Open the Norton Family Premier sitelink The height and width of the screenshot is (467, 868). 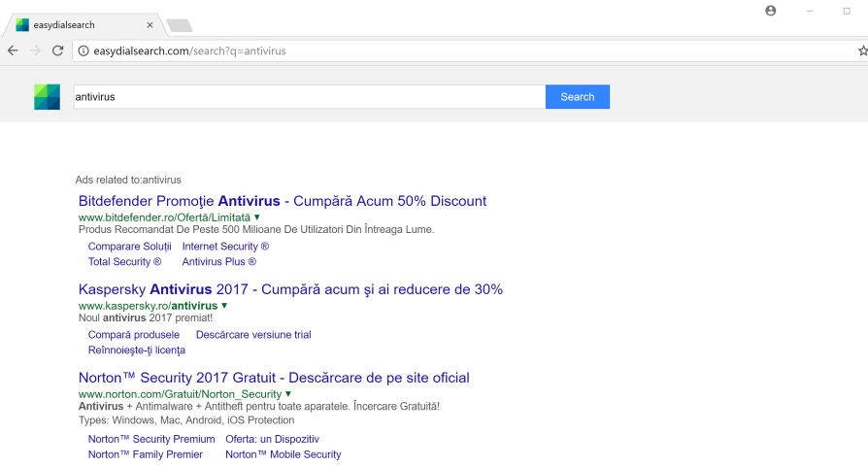click(145, 454)
